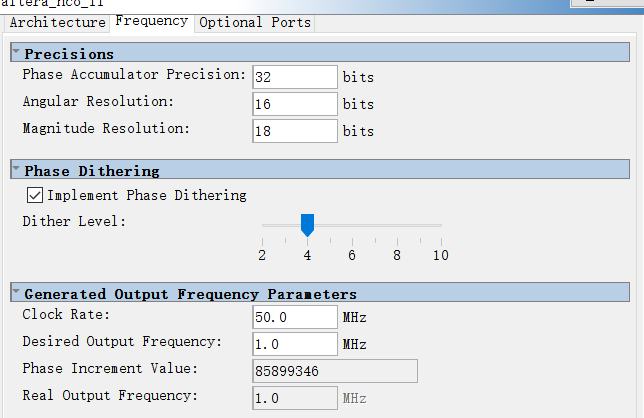Switch to the Architecture tab
This screenshot has width=644, height=418.
[x=57, y=22]
